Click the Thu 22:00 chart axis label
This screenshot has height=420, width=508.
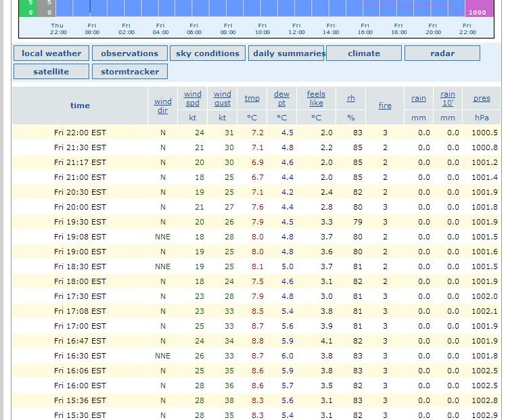point(58,29)
